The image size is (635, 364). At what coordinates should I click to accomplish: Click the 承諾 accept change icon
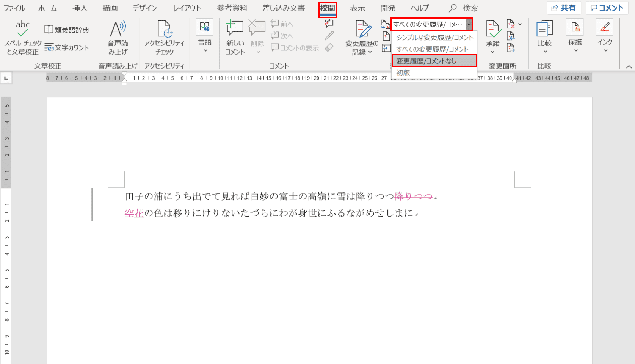pos(493,29)
